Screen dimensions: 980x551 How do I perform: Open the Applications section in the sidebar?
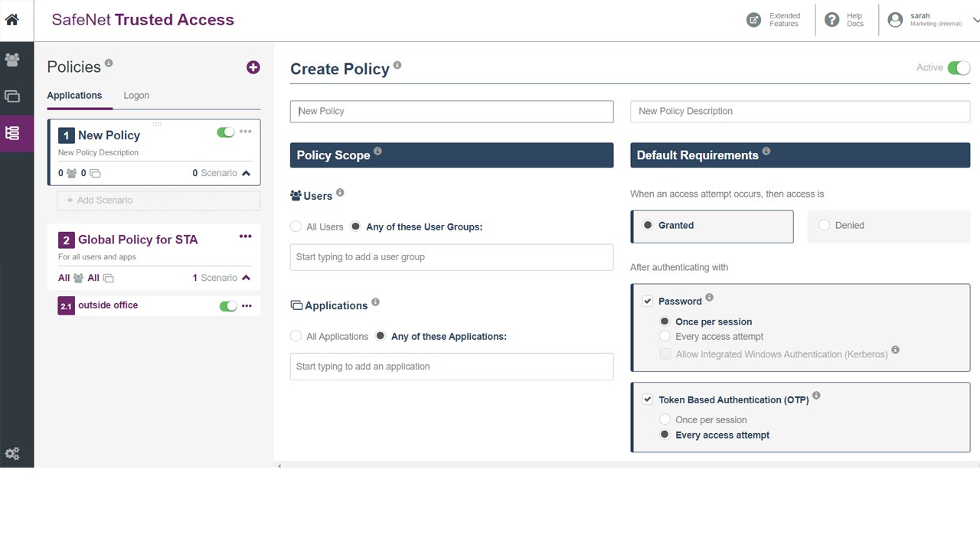[12, 96]
